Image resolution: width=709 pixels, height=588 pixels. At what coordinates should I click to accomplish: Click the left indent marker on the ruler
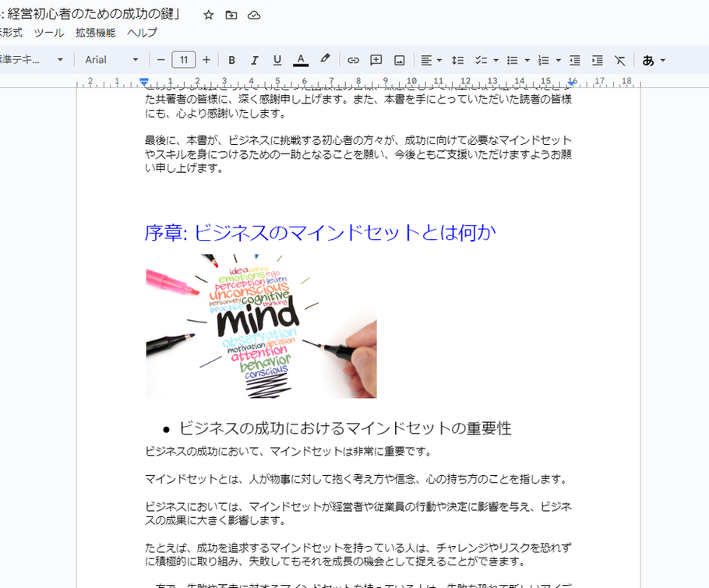click(x=144, y=82)
